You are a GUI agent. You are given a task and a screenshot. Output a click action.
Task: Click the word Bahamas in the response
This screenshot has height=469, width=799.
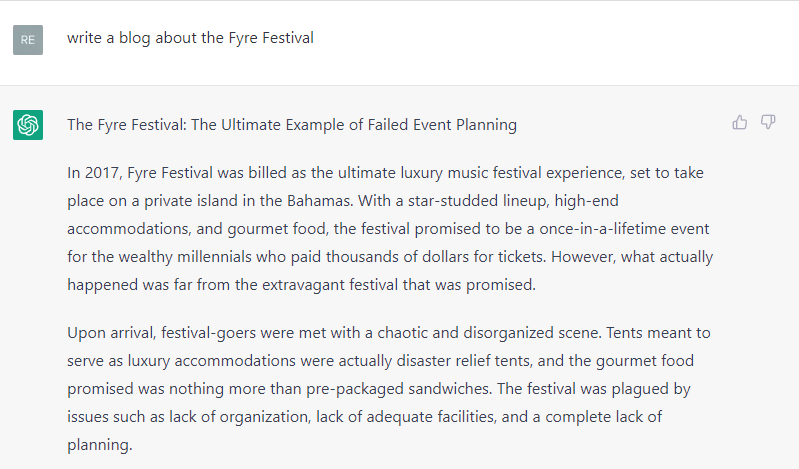[x=319, y=201]
